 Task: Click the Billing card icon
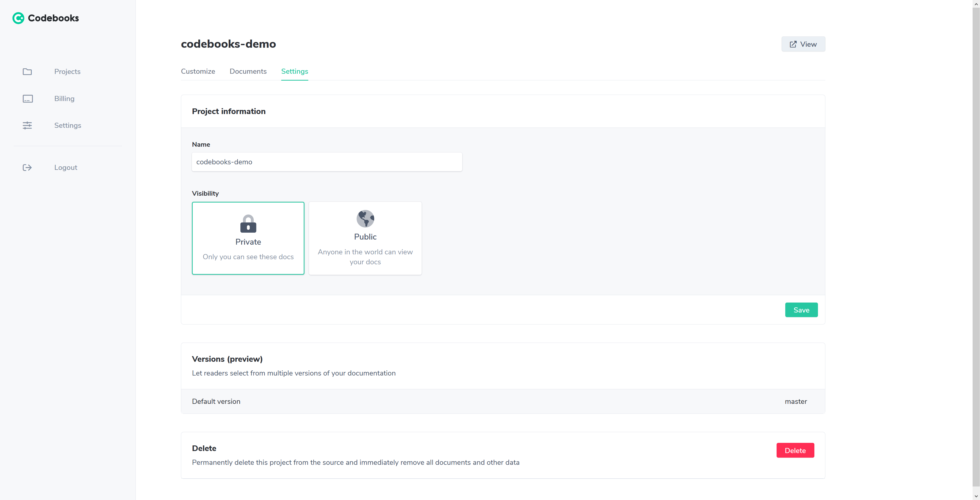pos(27,98)
